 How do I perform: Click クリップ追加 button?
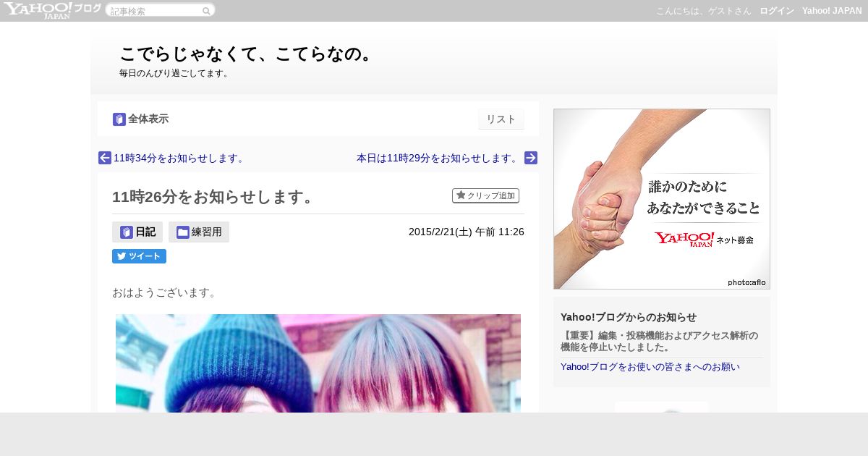tap(485, 195)
